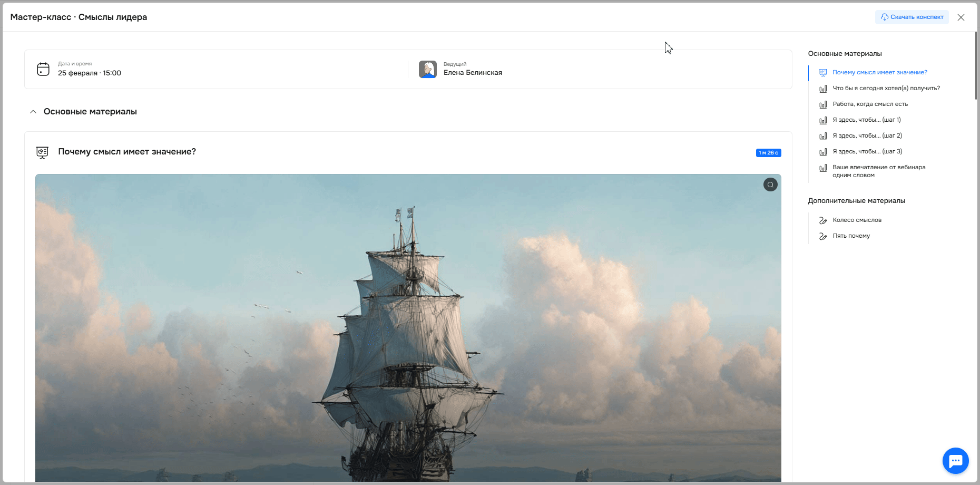The image size is (980, 485).
Task: Click the poll icon for Работа, когда смысл есть
Action: point(823,104)
